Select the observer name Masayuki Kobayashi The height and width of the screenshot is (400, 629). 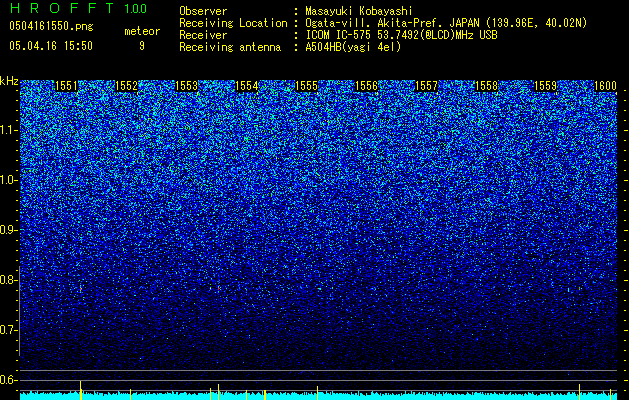[359, 11]
